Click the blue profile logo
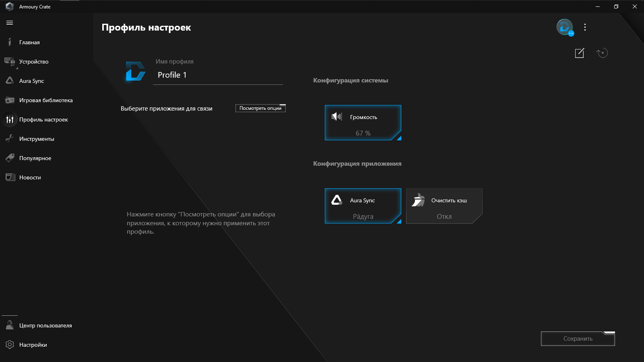 coord(135,71)
